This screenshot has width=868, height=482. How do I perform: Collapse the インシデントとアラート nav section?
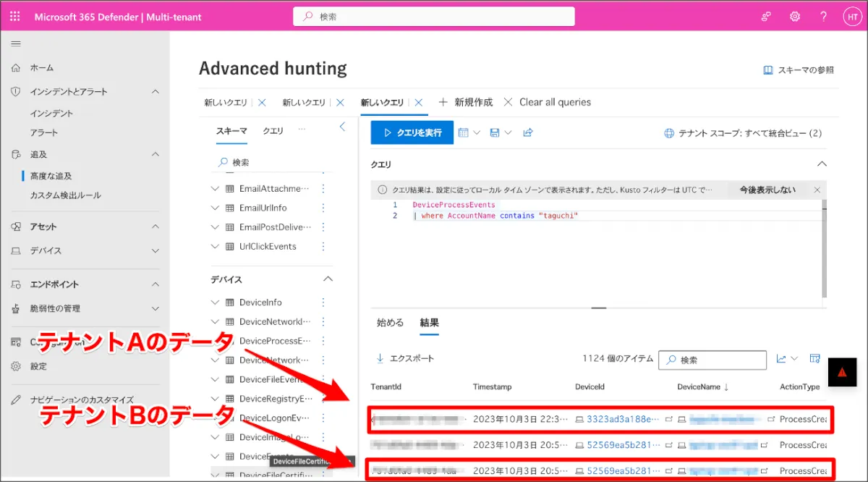pyautogui.click(x=155, y=92)
